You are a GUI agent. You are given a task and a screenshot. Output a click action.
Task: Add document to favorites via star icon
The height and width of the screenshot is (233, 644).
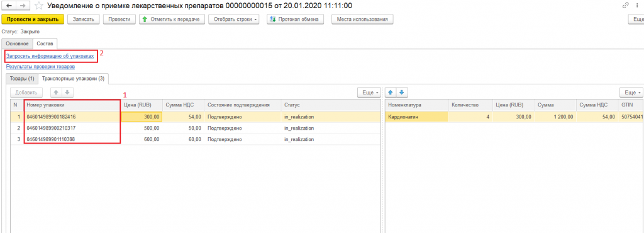pyautogui.click(x=38, y=6)
